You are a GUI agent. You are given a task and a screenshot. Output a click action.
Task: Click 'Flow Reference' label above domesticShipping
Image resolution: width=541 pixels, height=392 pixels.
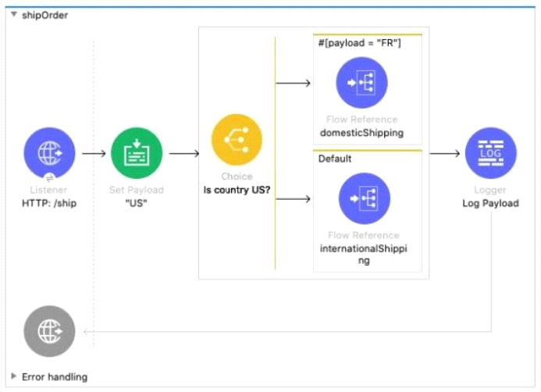[362, 119]
